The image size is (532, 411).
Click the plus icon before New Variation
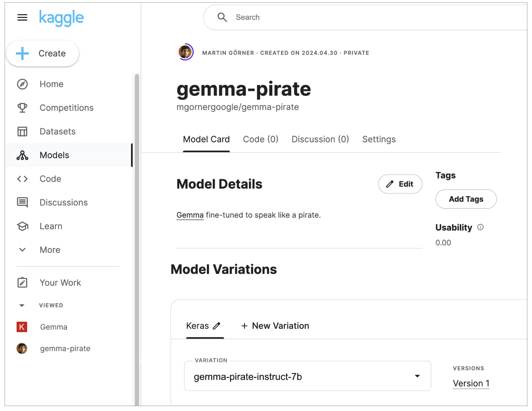244,326
